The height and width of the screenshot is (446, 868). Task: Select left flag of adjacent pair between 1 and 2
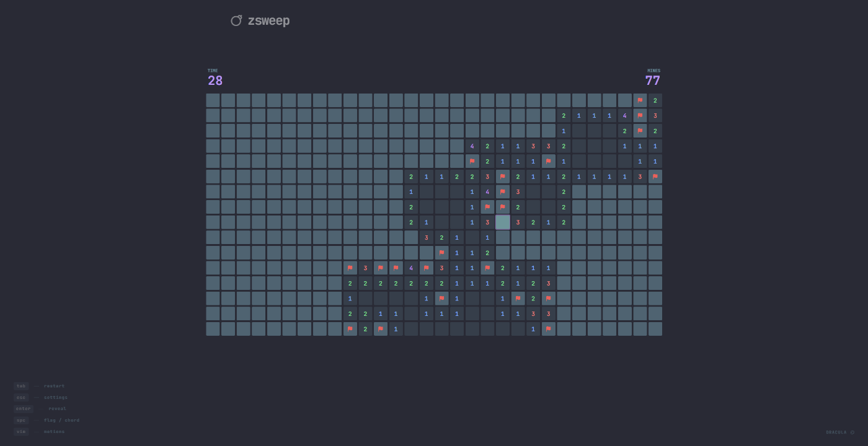point(488,207)
